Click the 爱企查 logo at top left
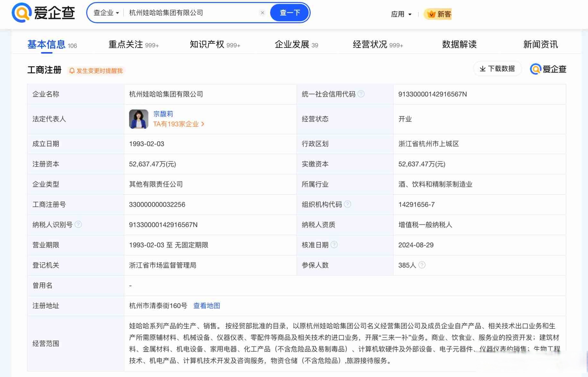Viewport: 588px width, 377px height. pos(43,13)
